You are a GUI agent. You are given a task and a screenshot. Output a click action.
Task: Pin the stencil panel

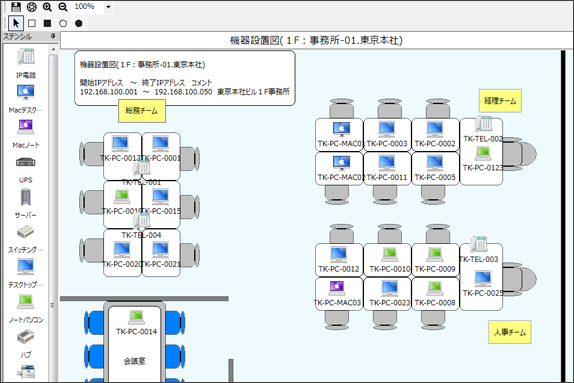[x=53, y=36]
